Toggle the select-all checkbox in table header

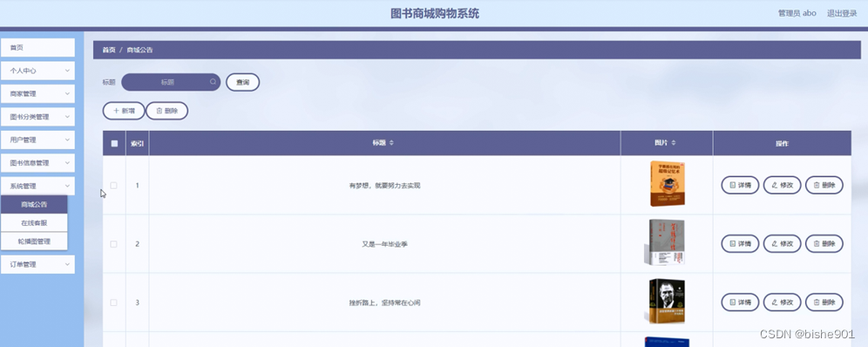(114, 143)
